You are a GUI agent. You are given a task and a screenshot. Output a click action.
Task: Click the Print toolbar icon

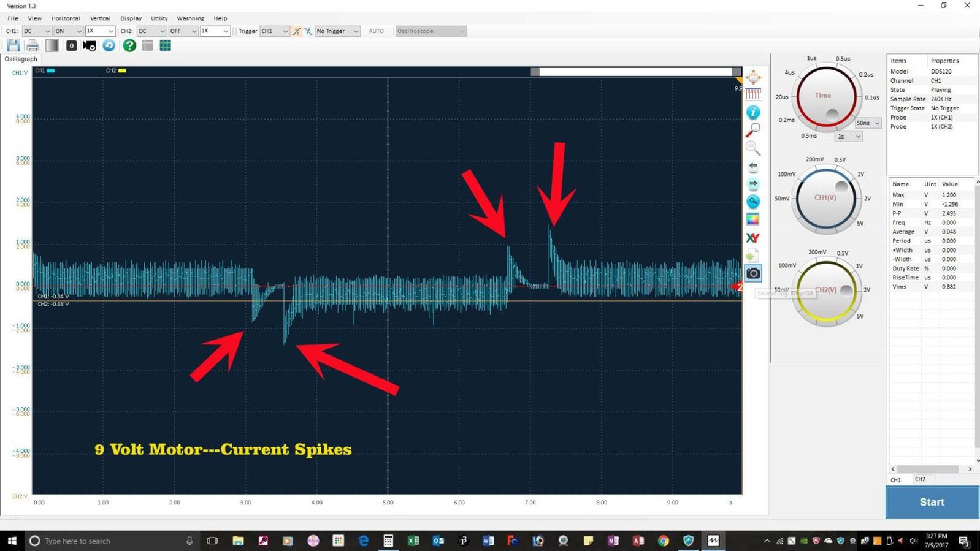pyautogui.click(x=33, y=45)
